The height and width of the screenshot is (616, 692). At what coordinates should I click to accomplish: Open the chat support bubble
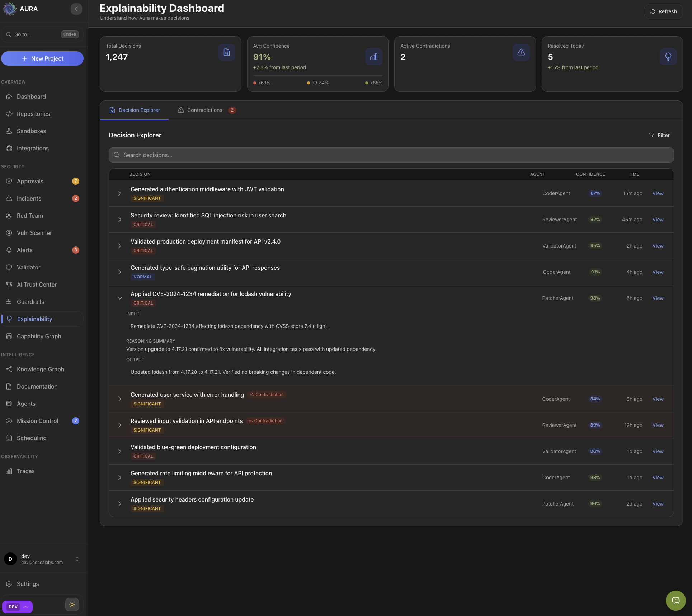click(676, 601)
